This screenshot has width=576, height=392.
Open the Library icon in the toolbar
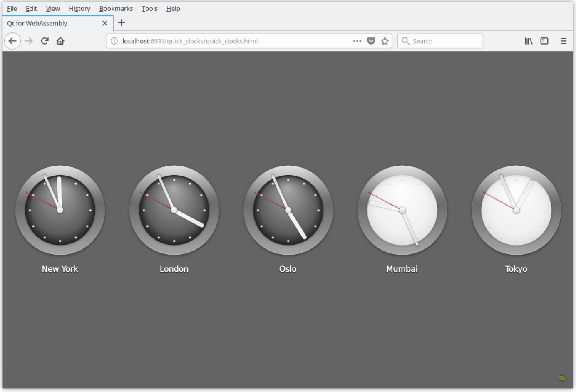(529, 41)
